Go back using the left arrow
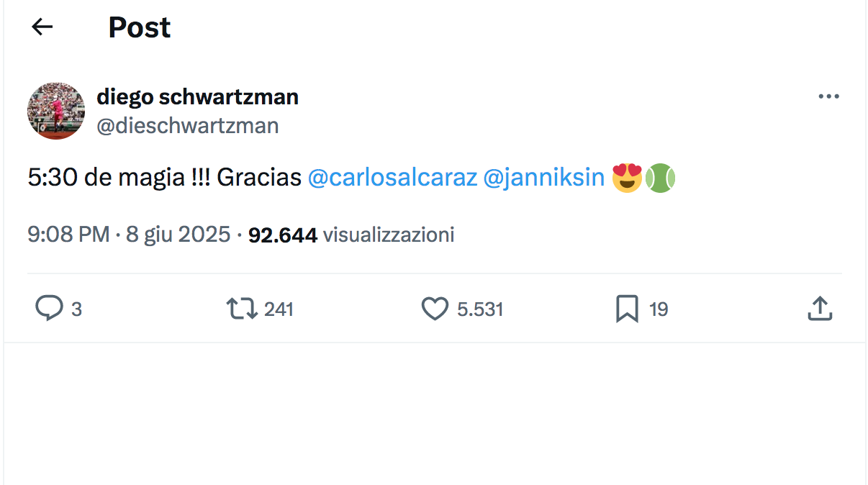This screenshot has height=485, width=868. (x=42, y=27)
